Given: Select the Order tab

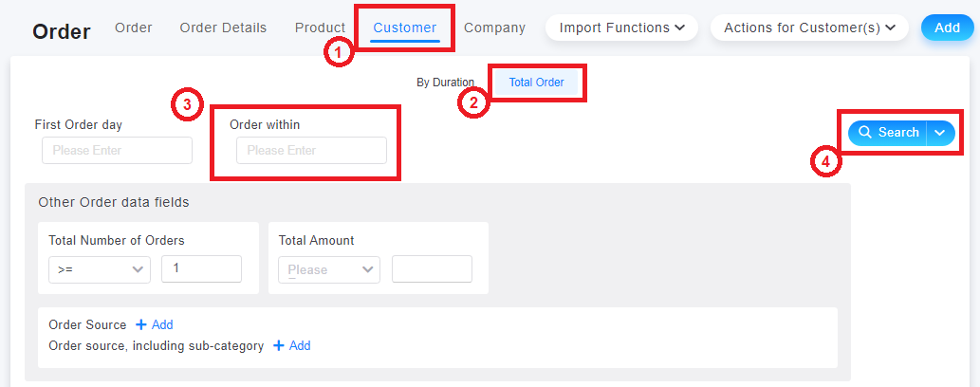Looking at the screenshot, I should coord(134,28).
